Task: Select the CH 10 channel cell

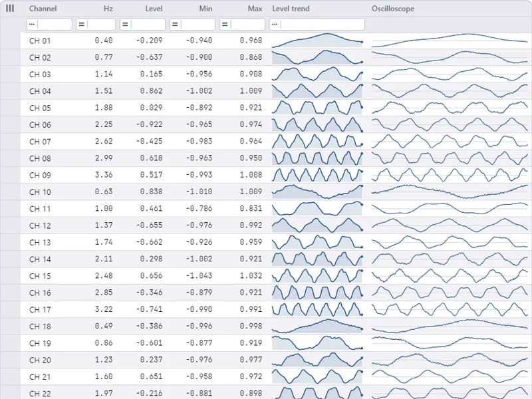Action: (40, 192)
